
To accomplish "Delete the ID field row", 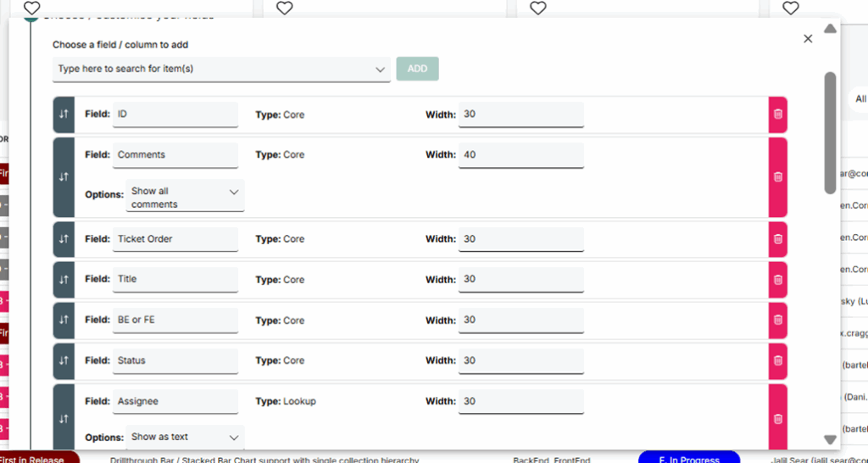I will point(777,114).
